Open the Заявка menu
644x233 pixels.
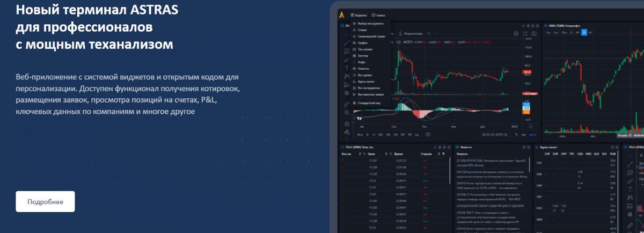tap(378, 15)
